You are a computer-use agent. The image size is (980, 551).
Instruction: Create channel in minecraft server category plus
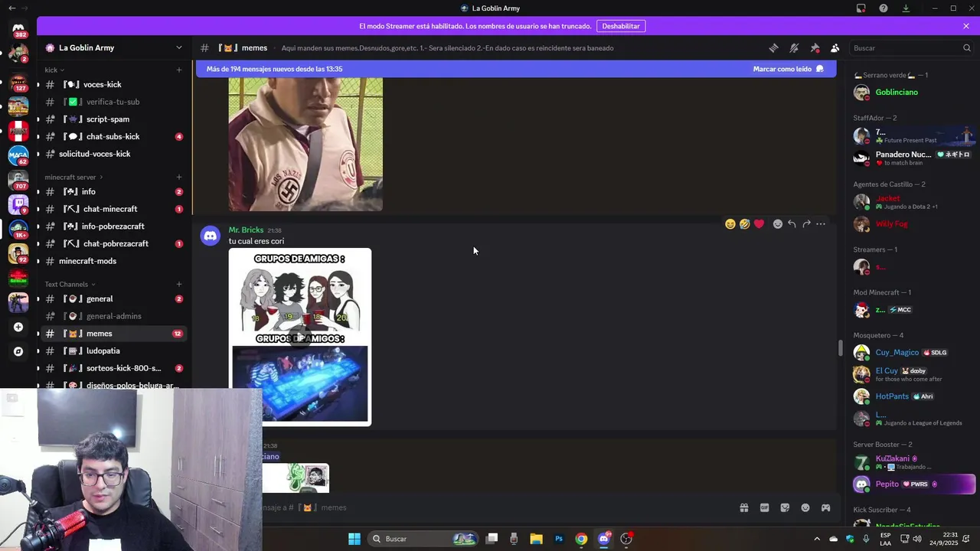click(x=179, y=177)
